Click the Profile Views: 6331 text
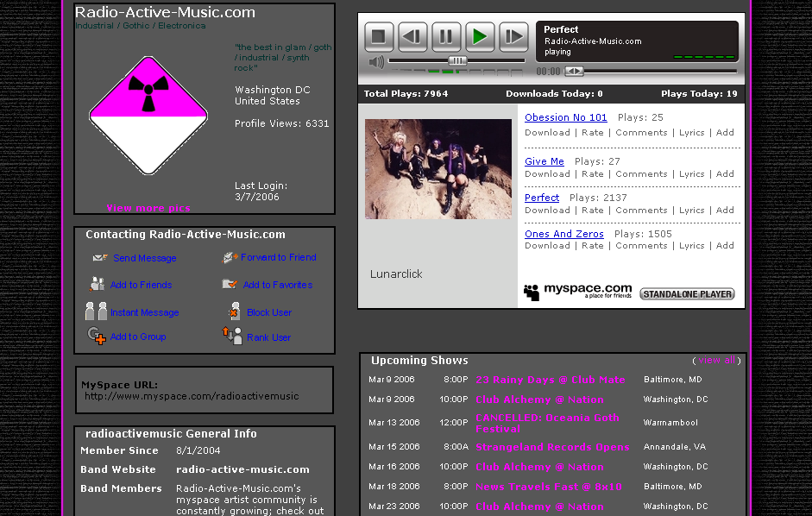812x516 pixels. click(281, 123)
